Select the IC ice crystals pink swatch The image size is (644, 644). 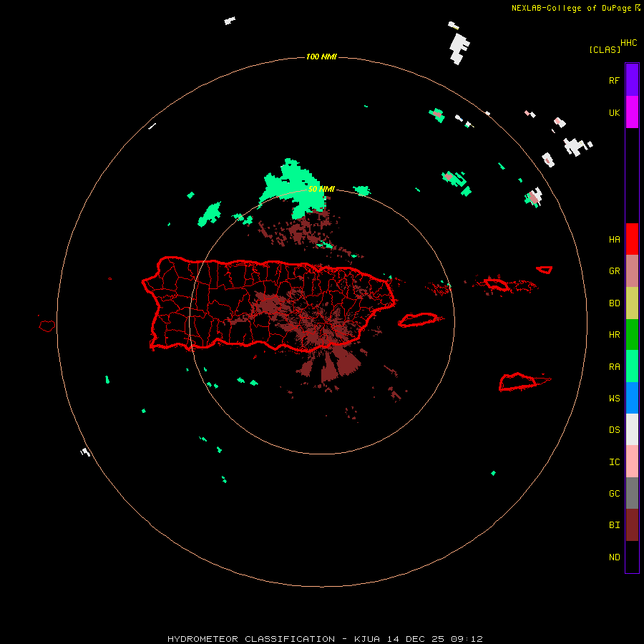[x=632, y=462]
